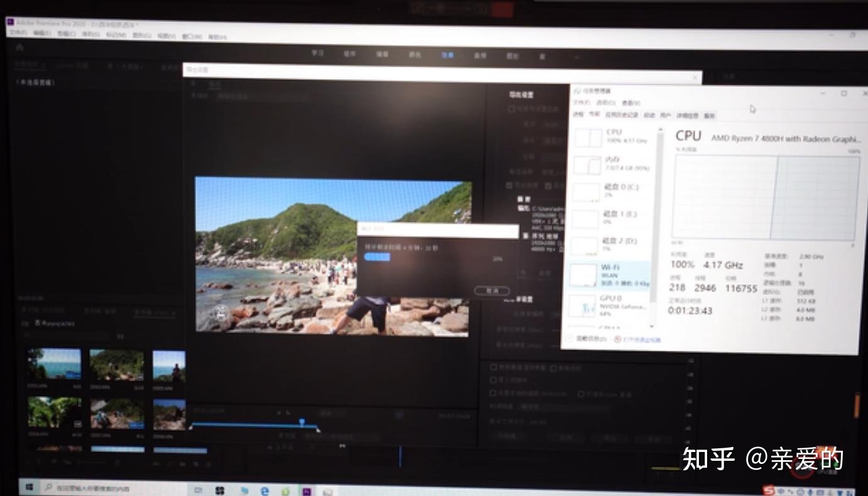868x496 pixels.
Task: Select 内存 in Task Manager sidebar
Action: click(x=612, y=164)
